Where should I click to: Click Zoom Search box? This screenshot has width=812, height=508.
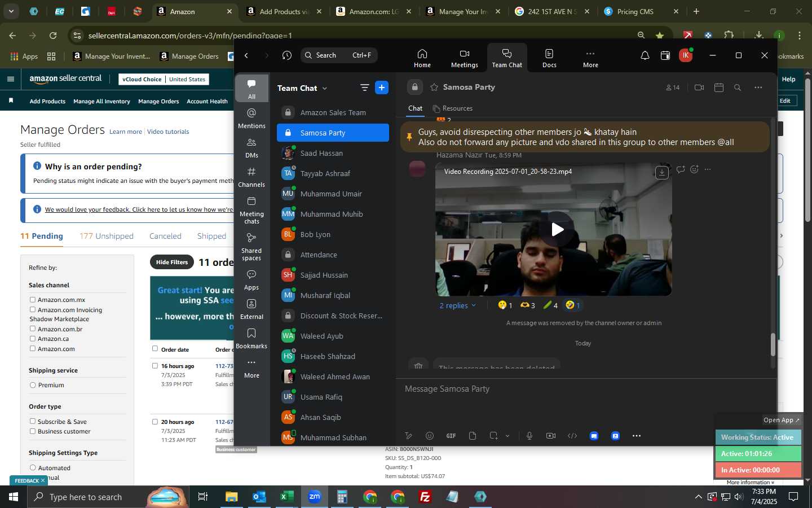tap(339, 55)
